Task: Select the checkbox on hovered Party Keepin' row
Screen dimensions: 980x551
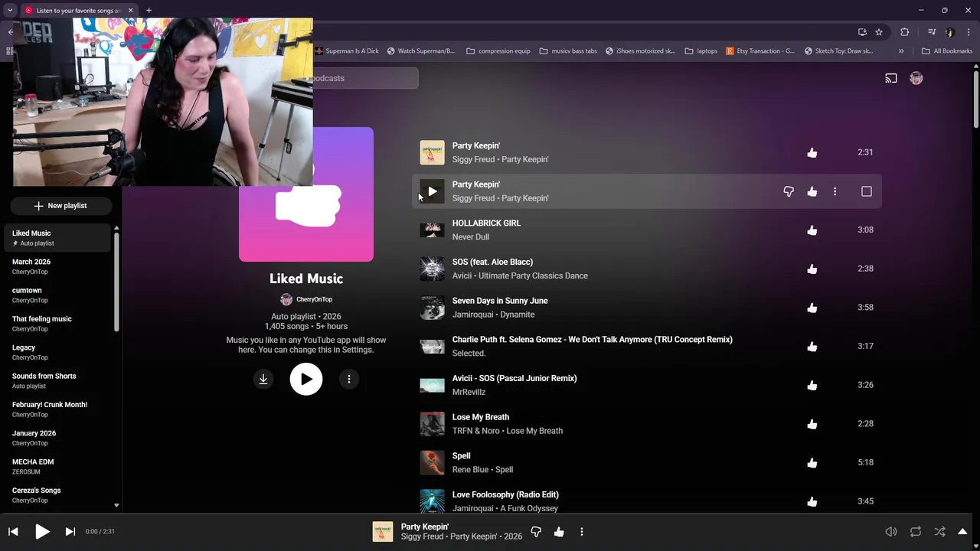Action: tap(867, 191)
